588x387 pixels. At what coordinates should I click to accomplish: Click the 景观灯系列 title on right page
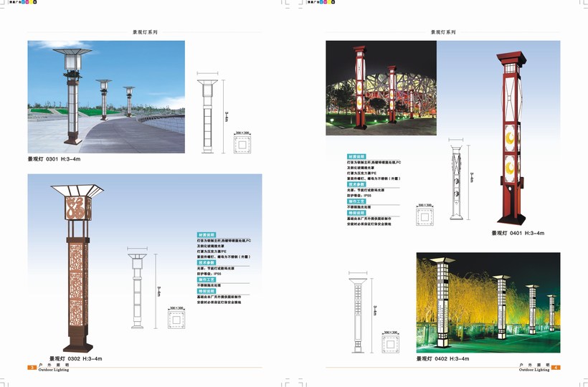442,32
